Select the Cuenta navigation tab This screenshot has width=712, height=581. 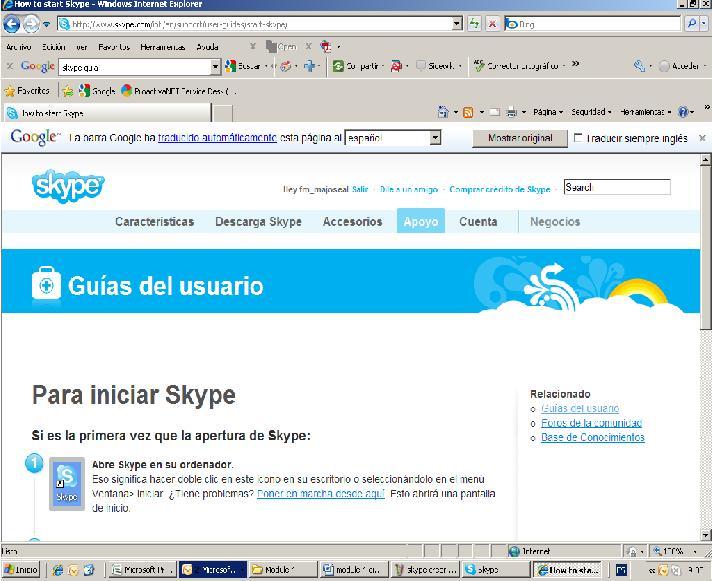pos(478,222)
